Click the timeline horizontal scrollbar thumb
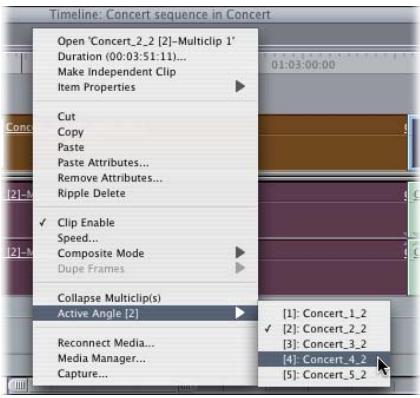Viewport: 420px width, 398px height. tap(19, 385)
